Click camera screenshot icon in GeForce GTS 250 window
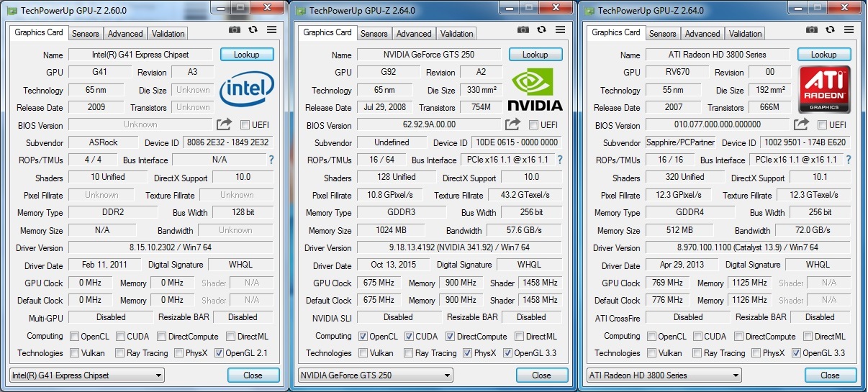868x392 pixels. click(523, 29)
